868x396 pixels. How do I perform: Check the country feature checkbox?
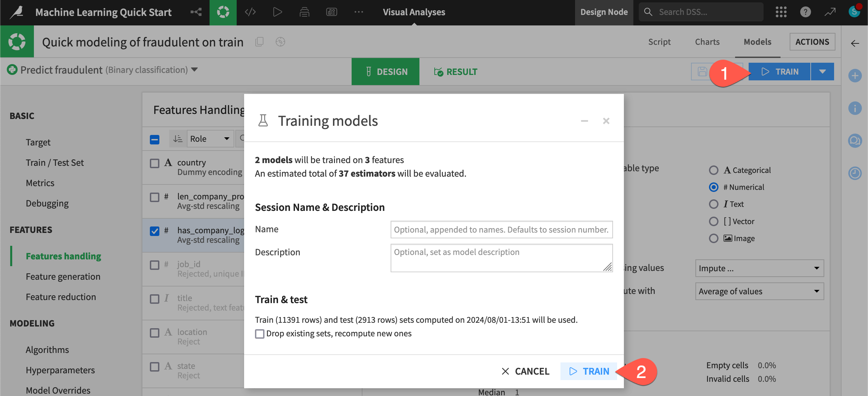155,163
